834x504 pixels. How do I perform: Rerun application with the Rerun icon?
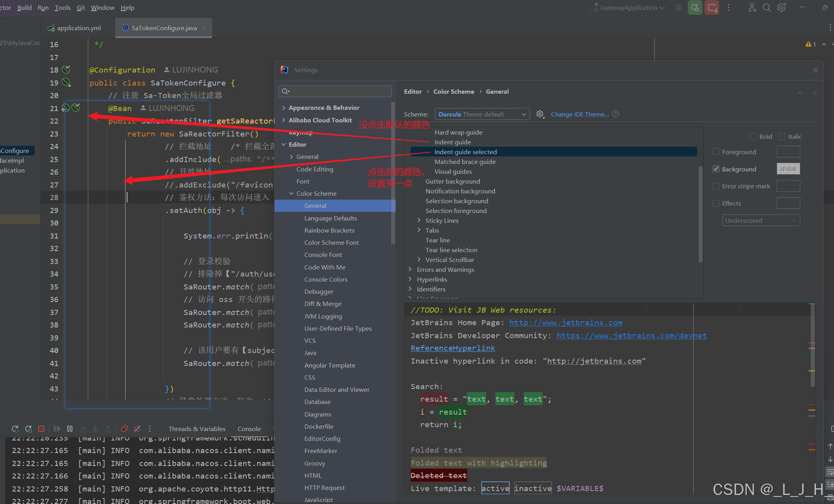point(15,429)
